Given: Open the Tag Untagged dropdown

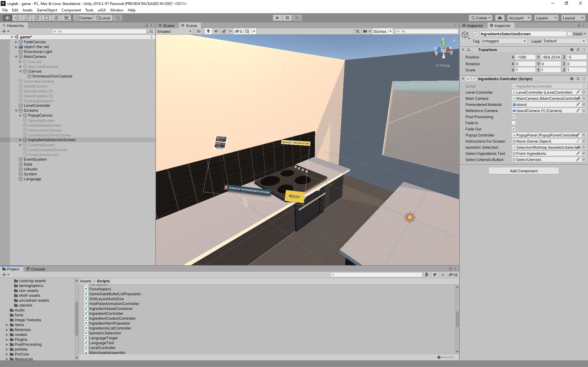Looking at the screenshot, I should 503,41.
